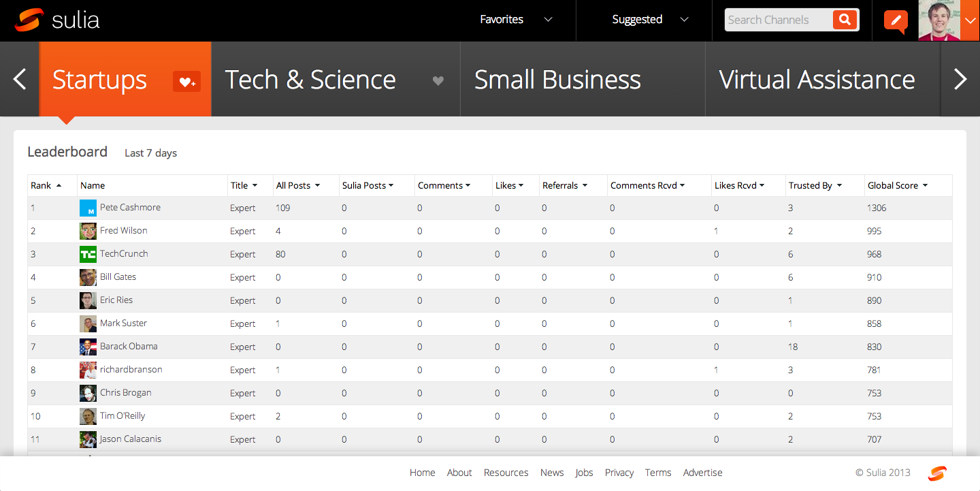This screenshot has width=980, height=491.
Task: Click the orange search magnifier button
Action: coord(845,20)
